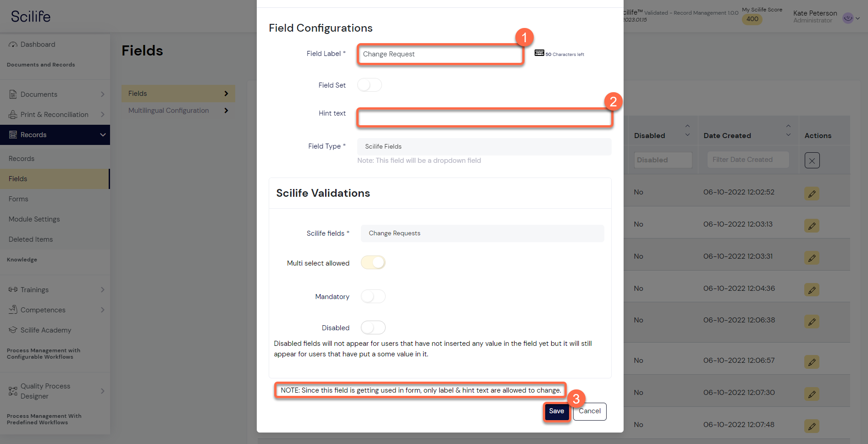Toggle the Field Set switch
Image resolution: width=868 pixels, height=444 pixels.
click(370, 85)
